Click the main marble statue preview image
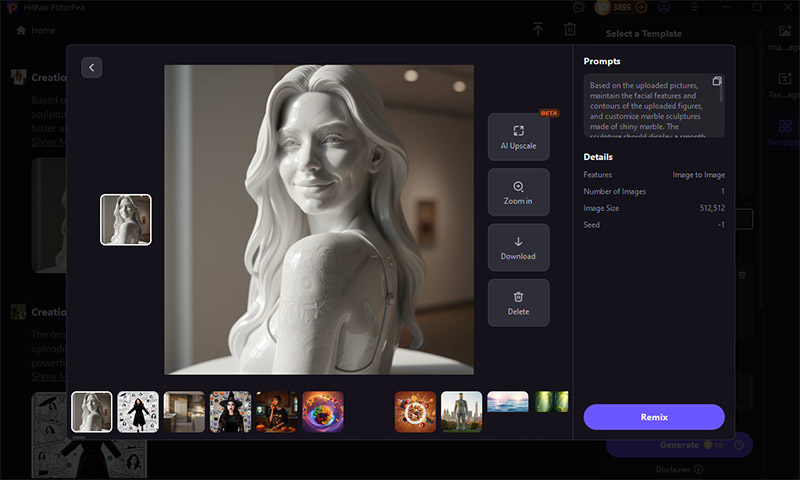The image size is (800, 480). click(319, 219)
